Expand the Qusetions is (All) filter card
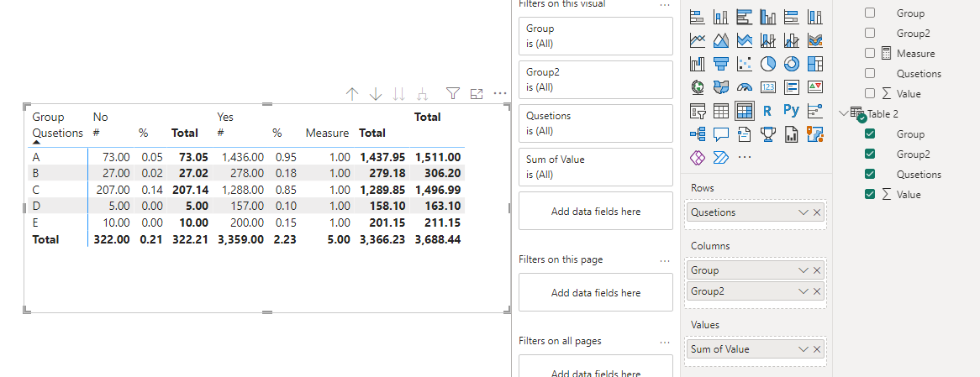 (596, 123)
